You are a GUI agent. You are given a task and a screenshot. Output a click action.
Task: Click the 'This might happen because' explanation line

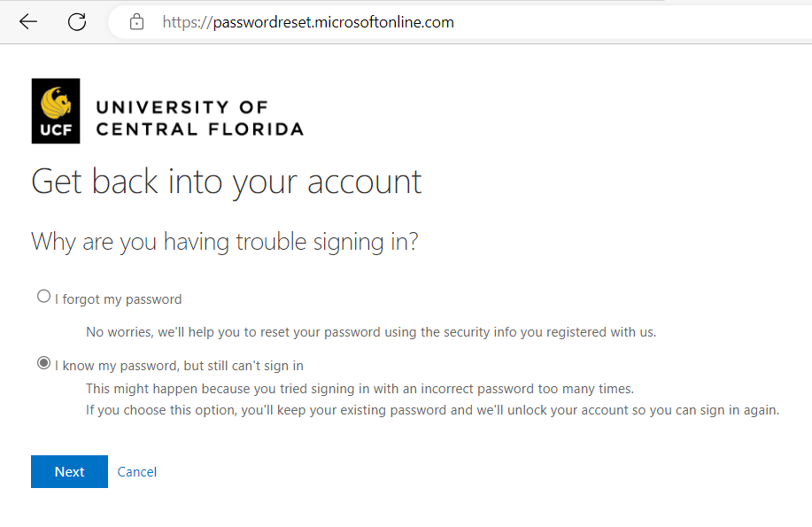(360, 389)
